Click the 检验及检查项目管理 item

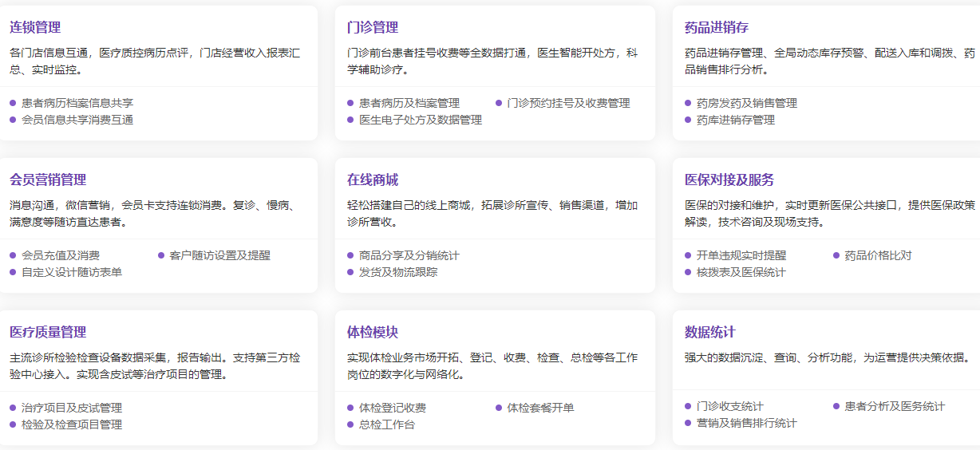pos(72,424)
